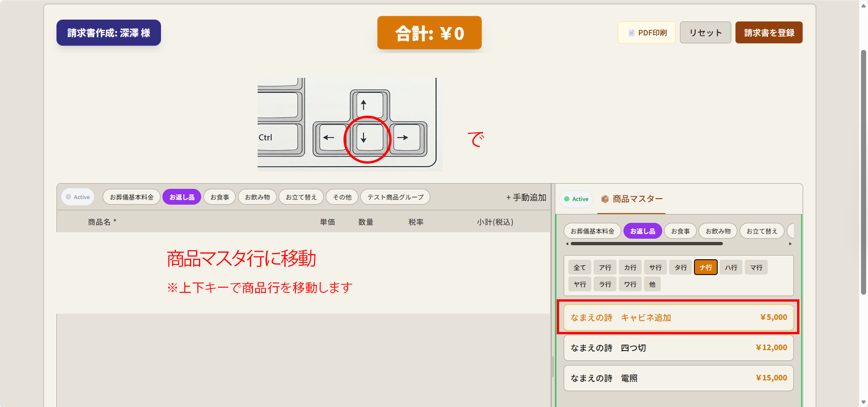Click the リセット button
The height and width of the screenshot is (407, 868).
(x=705, y=33)
